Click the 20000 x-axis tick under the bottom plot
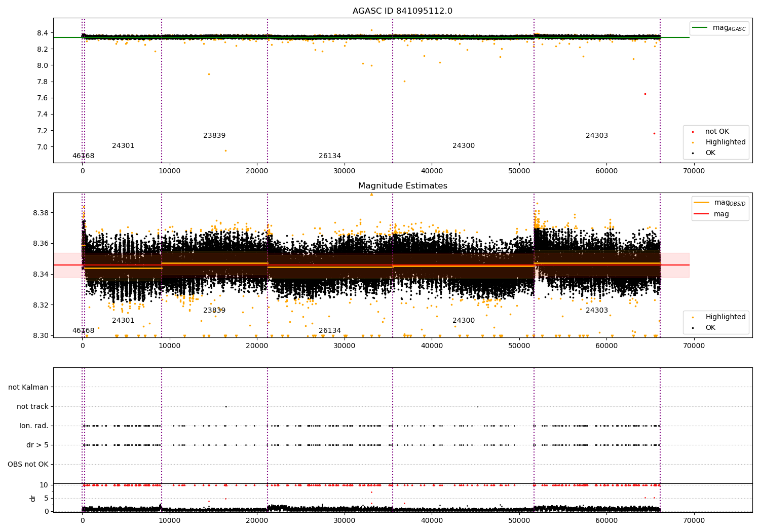 (x=257, y=521)
